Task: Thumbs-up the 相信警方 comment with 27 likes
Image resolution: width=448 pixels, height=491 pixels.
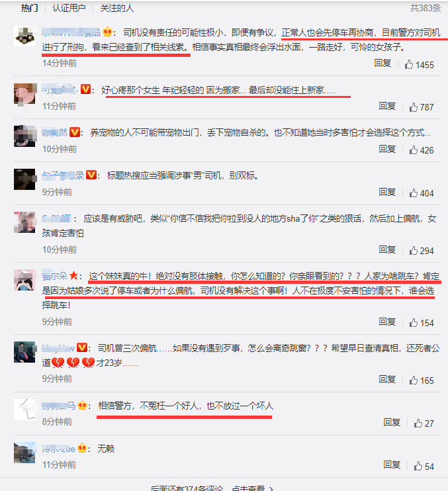Action: (418, 424)
